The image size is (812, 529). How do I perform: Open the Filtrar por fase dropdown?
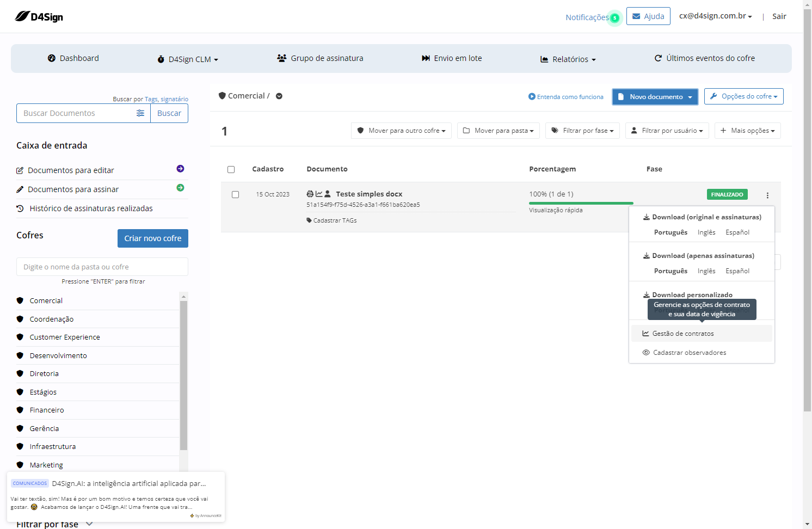pyautogui.click(x=582, y=131)
